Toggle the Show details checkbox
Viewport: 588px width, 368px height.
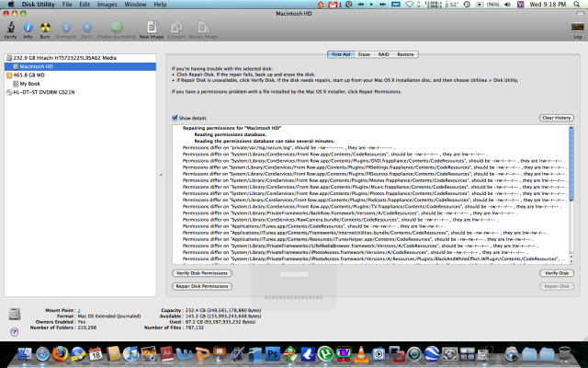click(175, 118)
